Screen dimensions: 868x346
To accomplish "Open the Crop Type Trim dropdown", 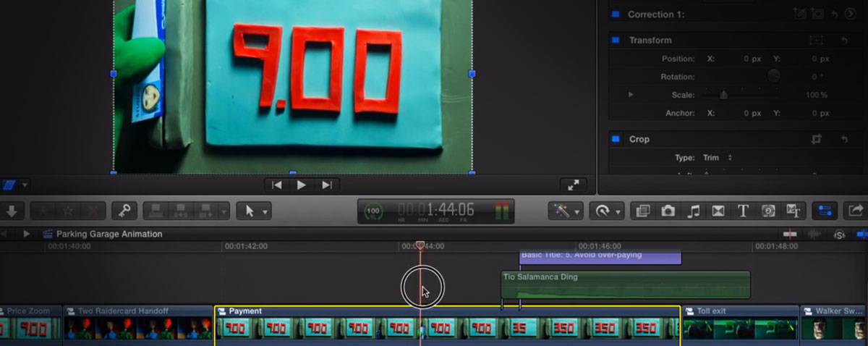I will (718, 157).
